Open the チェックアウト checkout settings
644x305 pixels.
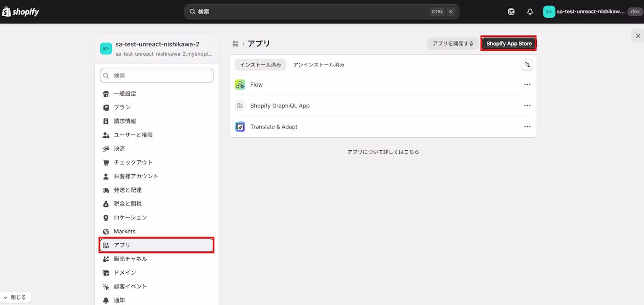coord(133,162)
